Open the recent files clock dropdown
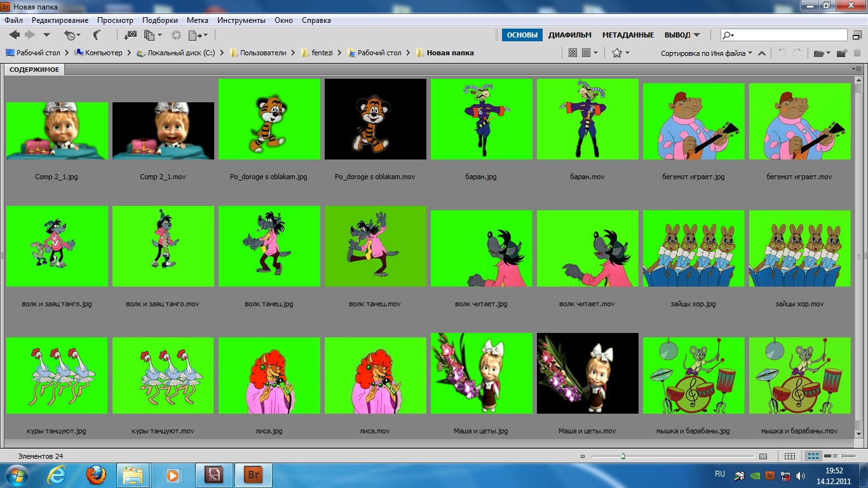Screen dimensions: 868x488 [72, 36]
